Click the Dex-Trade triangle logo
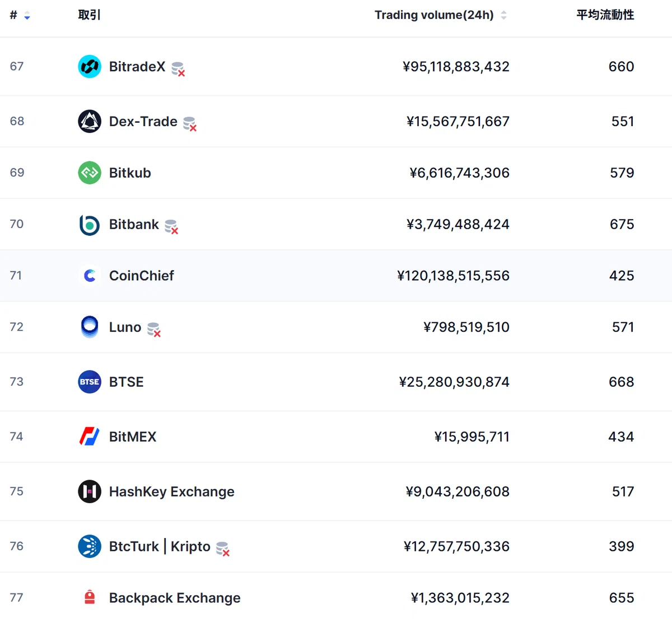 [x=90, y=122]
